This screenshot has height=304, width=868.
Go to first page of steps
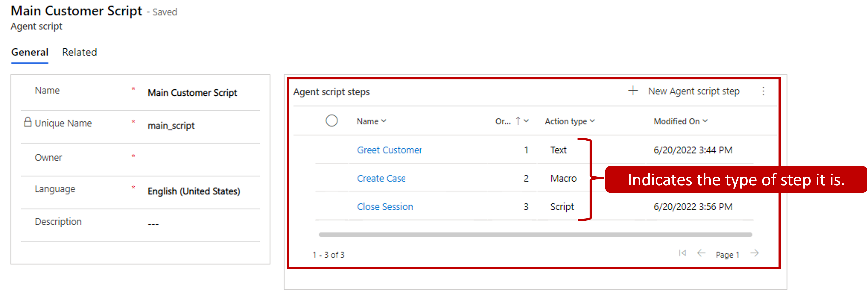tap(682, 253)
